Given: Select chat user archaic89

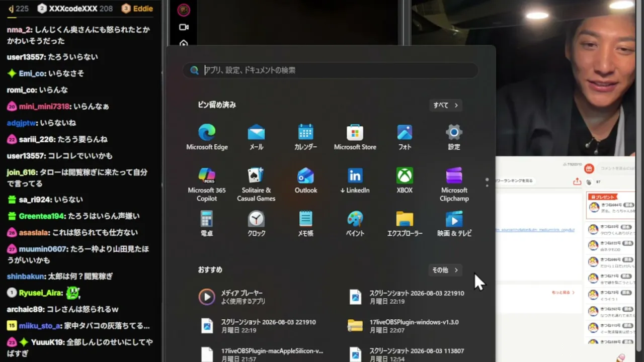Looking at the screenshot, I should coord(24,309).
